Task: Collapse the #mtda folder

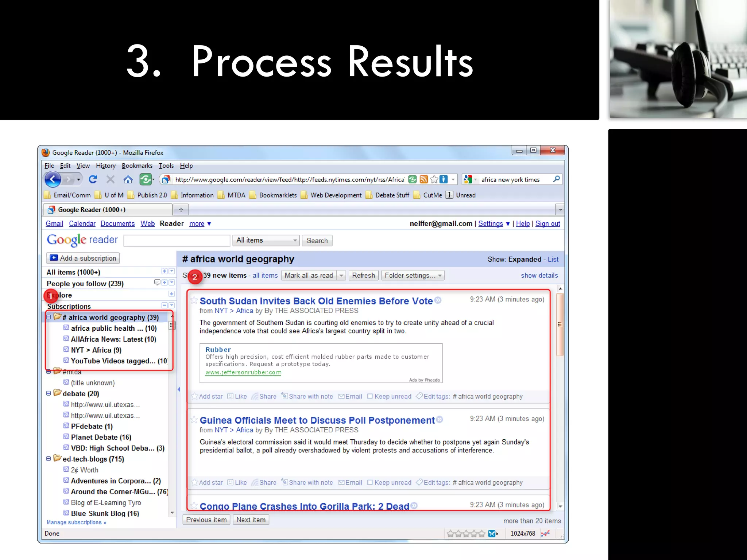Action: tap(49, 372)
